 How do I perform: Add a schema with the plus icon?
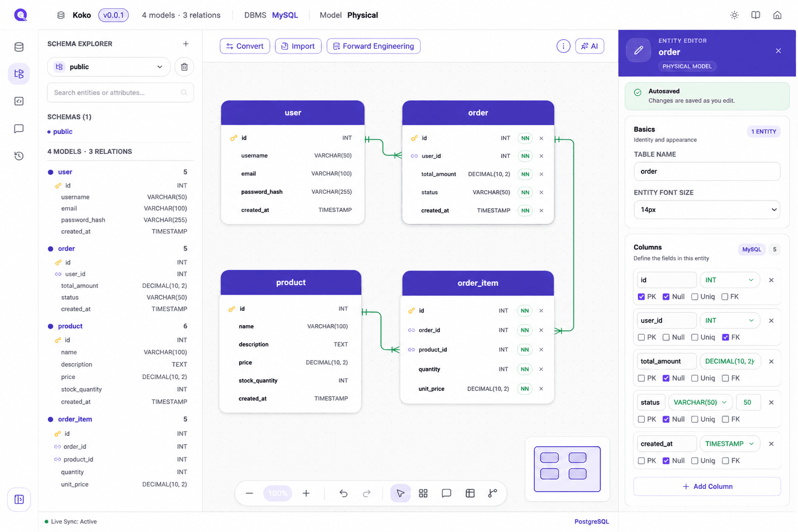pyautogui.click(x=186, y=44)
